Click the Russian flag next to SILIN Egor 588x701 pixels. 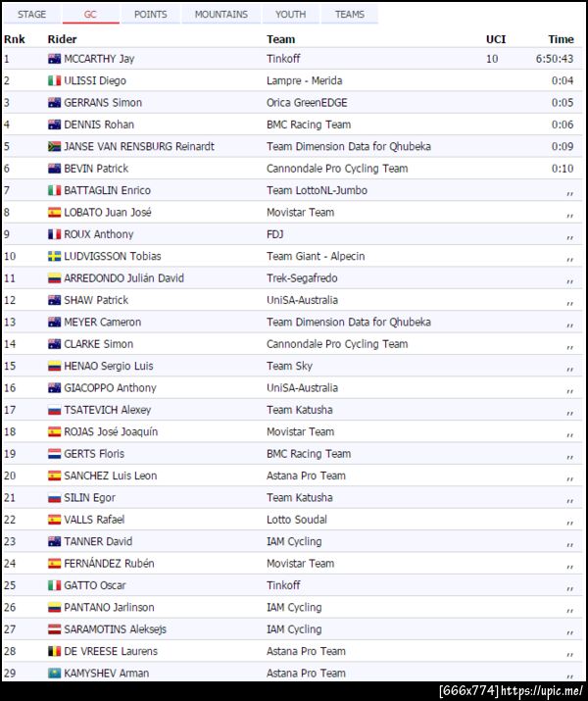pos(55,497)
